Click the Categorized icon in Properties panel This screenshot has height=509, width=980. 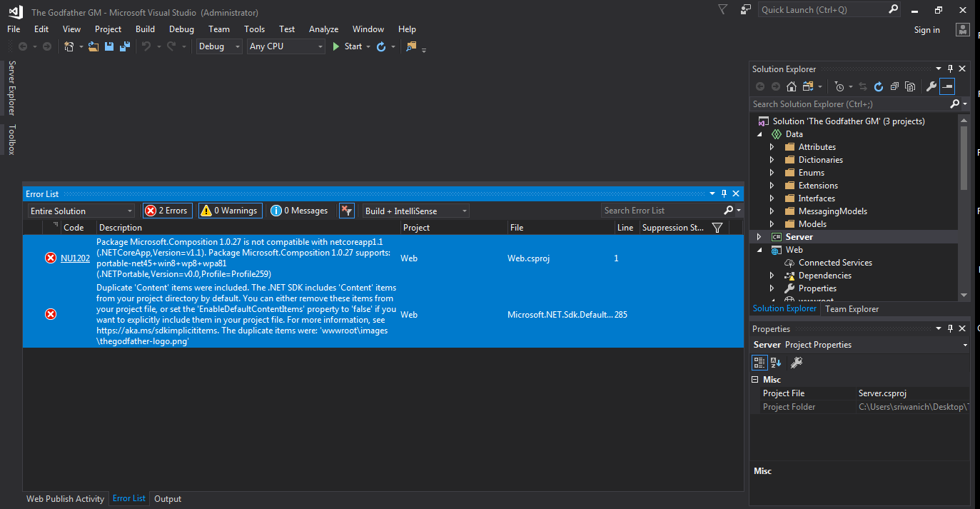click(759, 363)
